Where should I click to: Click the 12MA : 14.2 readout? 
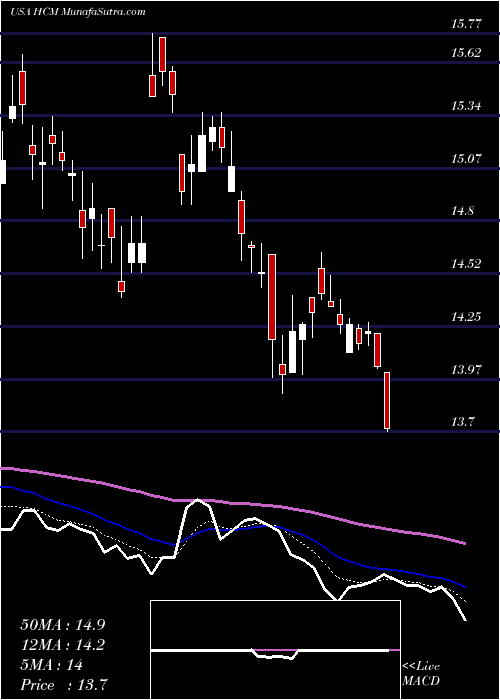pos(63,645)
